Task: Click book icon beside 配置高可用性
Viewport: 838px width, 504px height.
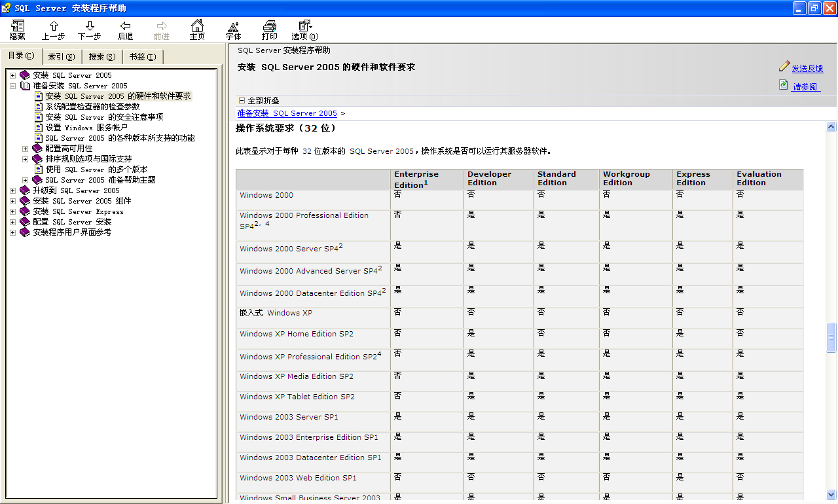Action: tap(38, 149)
